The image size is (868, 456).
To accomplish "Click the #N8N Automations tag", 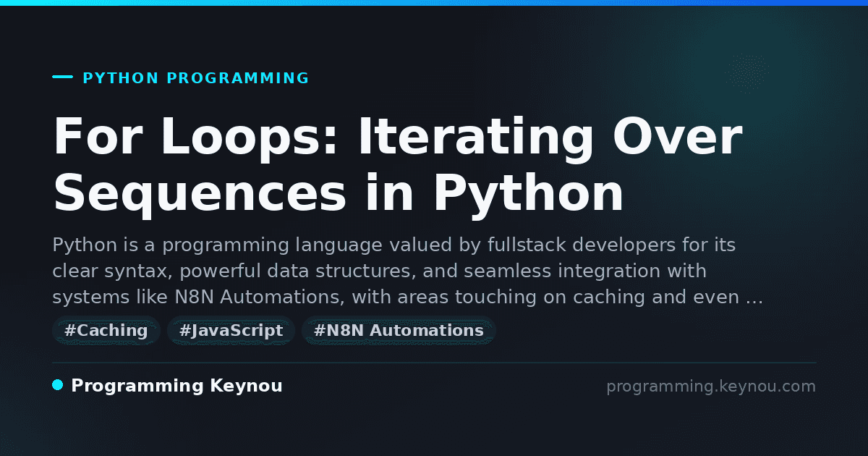I will click(x=399, y=331).
